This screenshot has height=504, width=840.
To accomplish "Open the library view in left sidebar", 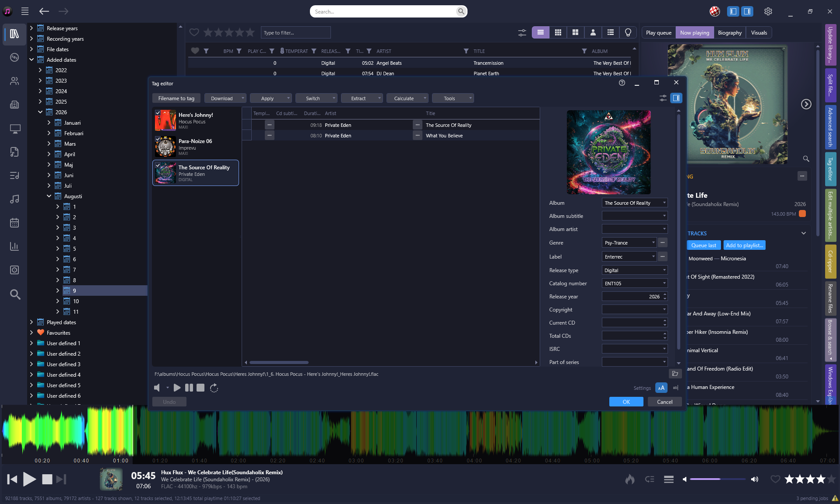I will point(14,34).
